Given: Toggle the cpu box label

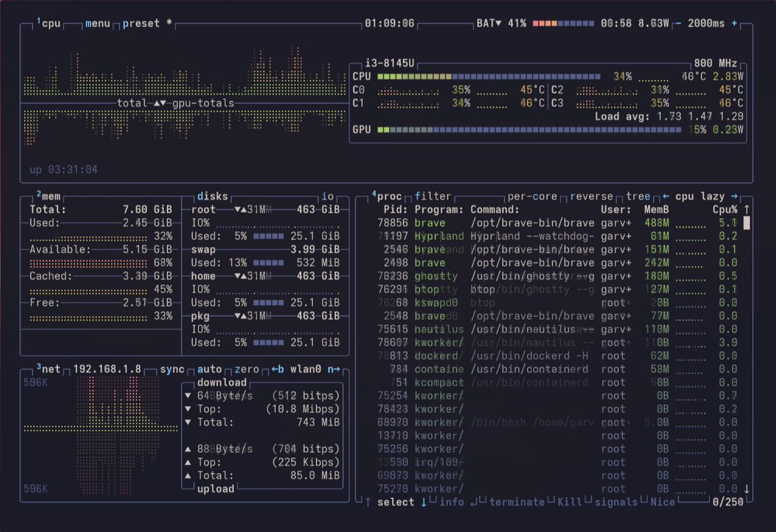Looking at the screenshot, I should tap(48, 23).
